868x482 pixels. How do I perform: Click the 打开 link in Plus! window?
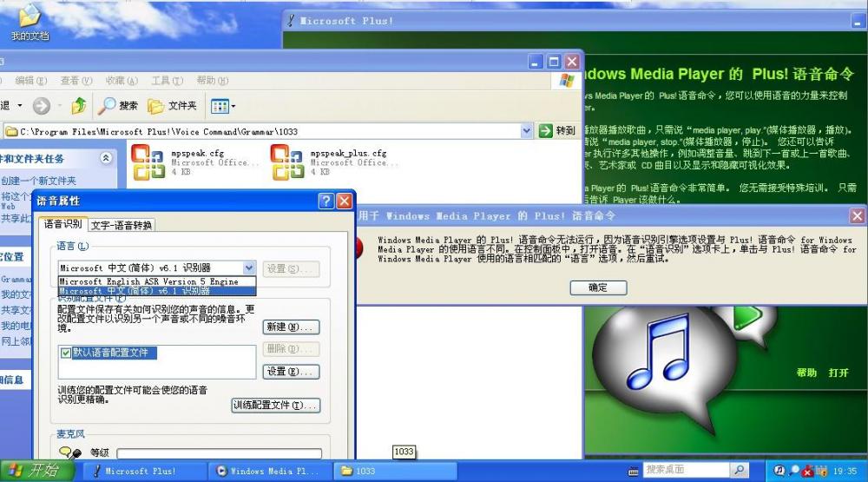[838, 373]
